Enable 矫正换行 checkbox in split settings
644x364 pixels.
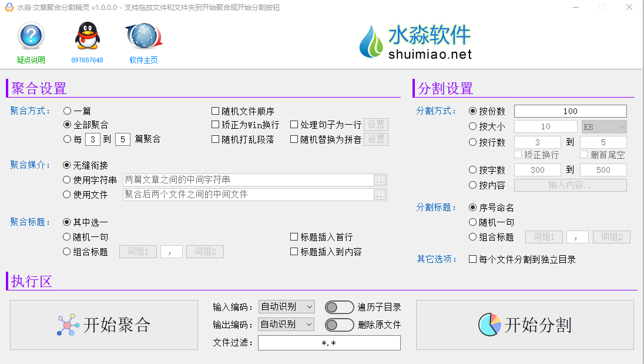pos(537,155)
